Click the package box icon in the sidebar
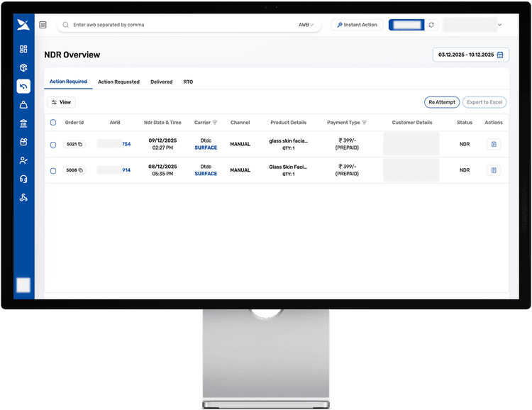 23,68
